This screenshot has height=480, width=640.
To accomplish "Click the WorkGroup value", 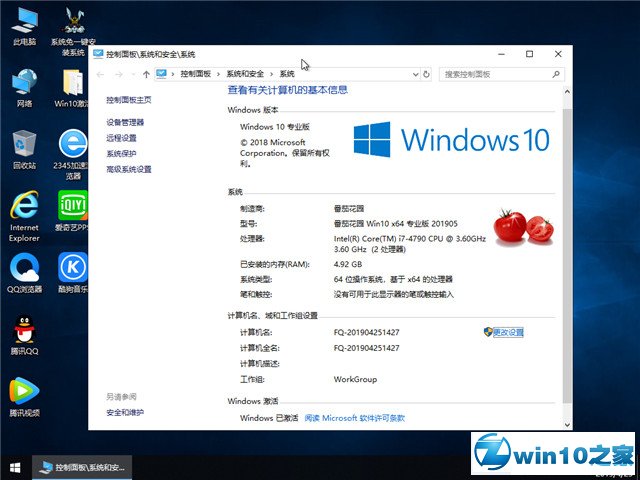I will tap(355, 379).
